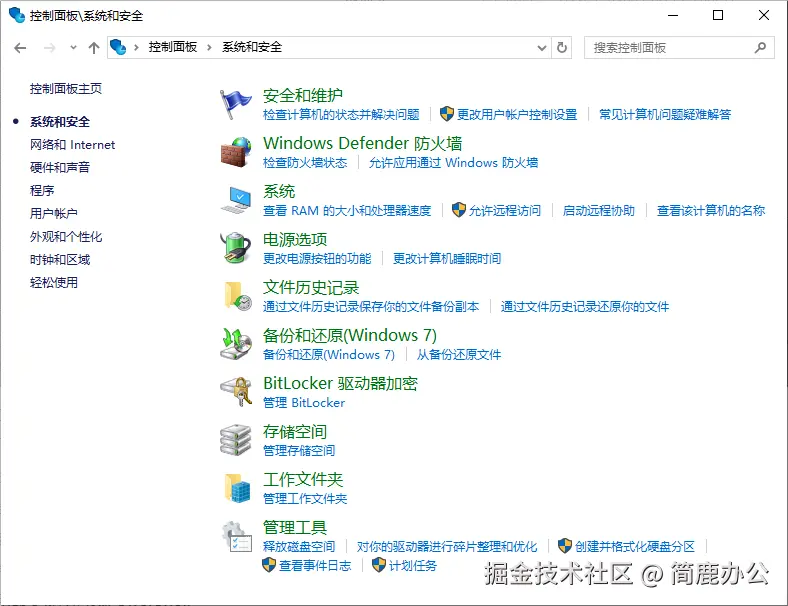Viewport: 788px width, 606px height.
Task: Select 控制面板 in the address breadcrumb
Action: tap(172, 47)
